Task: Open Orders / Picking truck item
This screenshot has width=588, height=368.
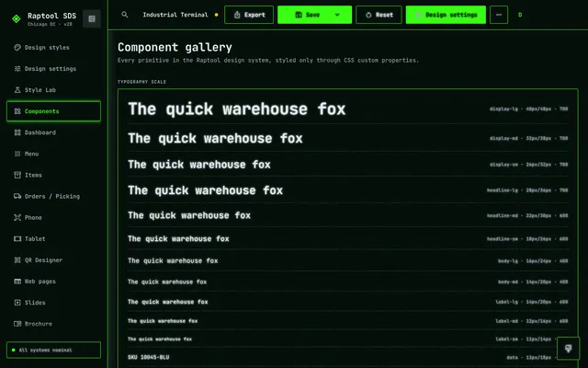Action: [x=53, y=196]
